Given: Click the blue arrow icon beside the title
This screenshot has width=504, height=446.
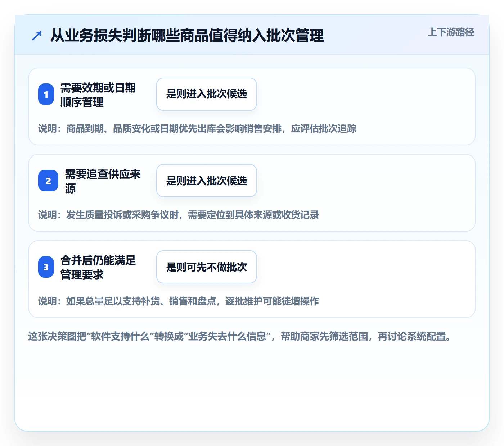Looking at the screenshot, I should [x=37, y=36].
